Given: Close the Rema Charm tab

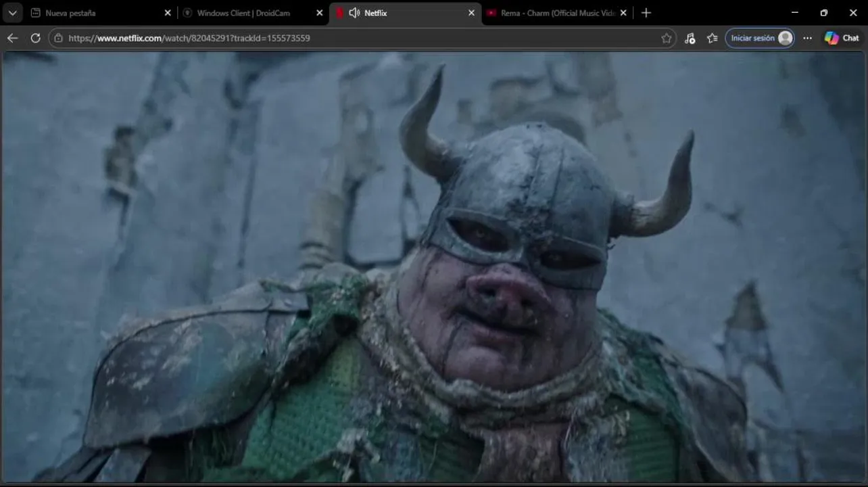Looking at the screenshot, I should coord(623,13).
